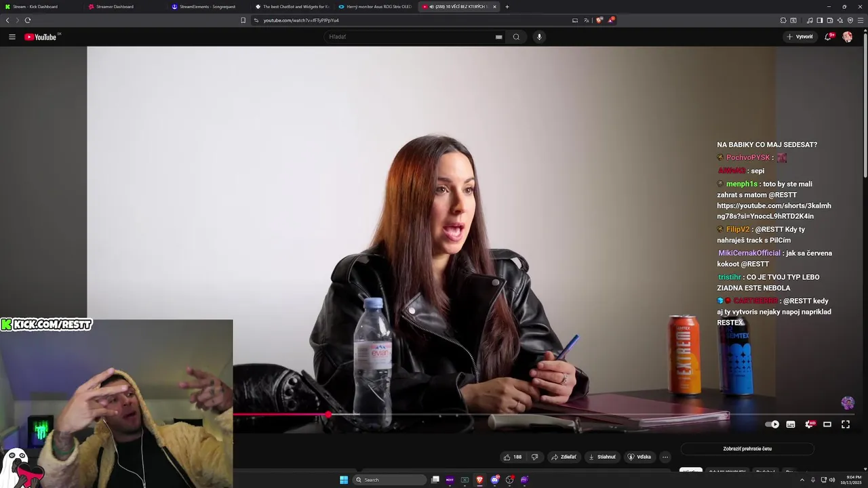Viewport: 868px width, 488px height.
Task: Open the browser extensions puzzle icon
Action: (x=783, y=20)
